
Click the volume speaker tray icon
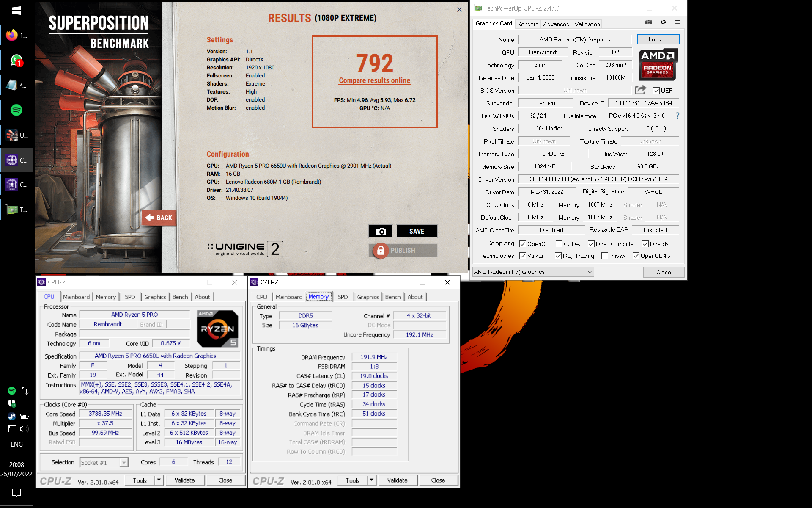point(24,429)
